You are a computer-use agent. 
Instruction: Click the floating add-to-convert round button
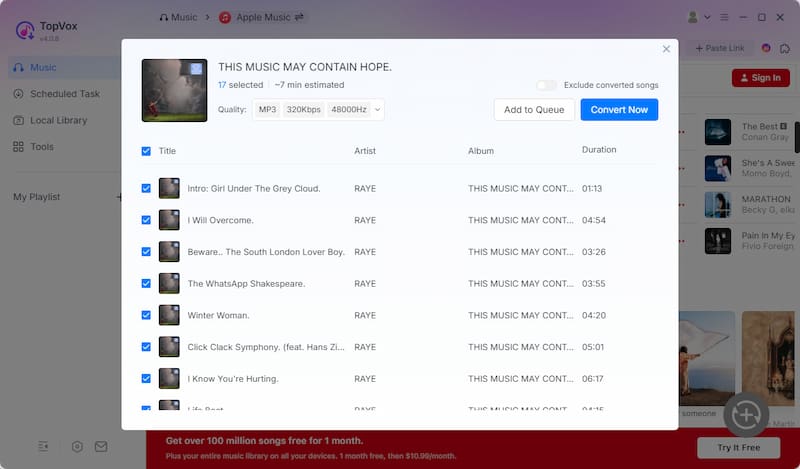746,415
